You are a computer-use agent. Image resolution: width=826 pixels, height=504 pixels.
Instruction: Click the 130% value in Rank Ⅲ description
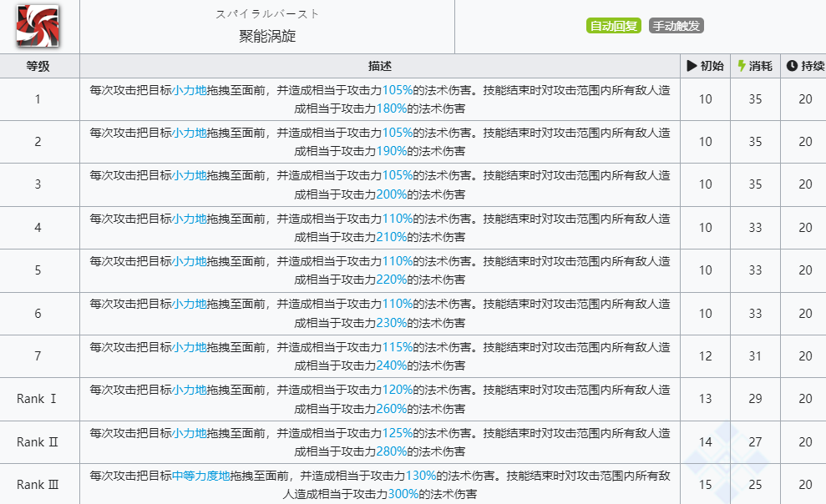tap(420, 476)
